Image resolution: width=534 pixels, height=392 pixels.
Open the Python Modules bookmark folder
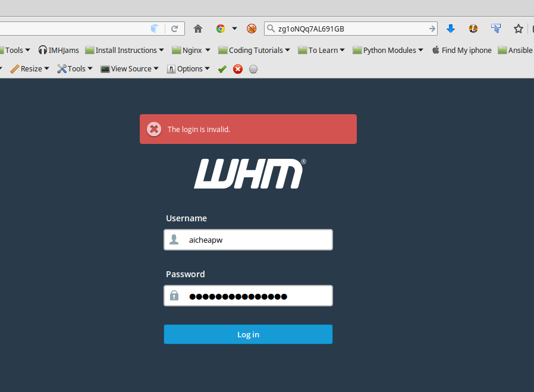388,51
